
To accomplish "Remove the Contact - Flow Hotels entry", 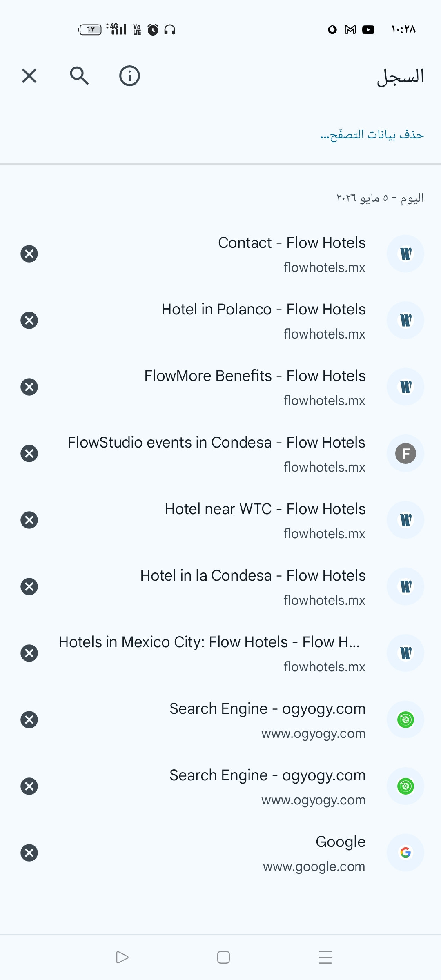I will pos(29,254).
